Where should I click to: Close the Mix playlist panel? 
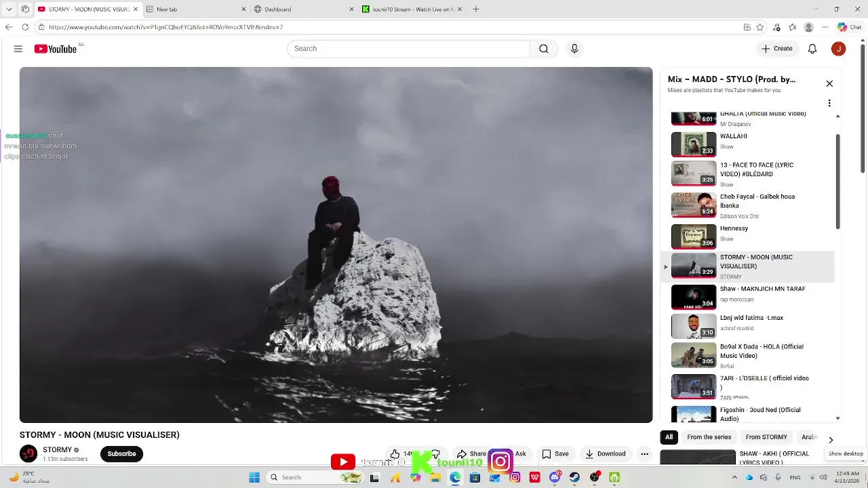click(829, 83)
